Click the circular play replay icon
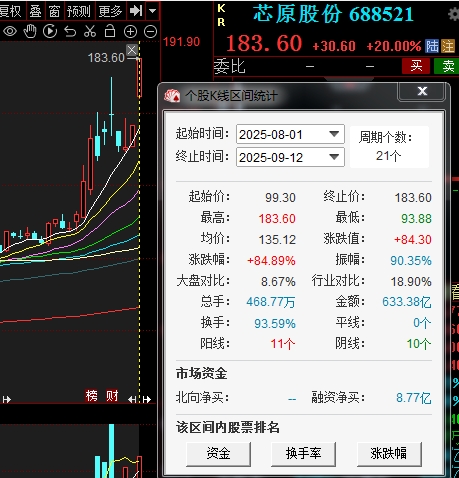This screenshot has height=478, width=459. click(50, 32)
